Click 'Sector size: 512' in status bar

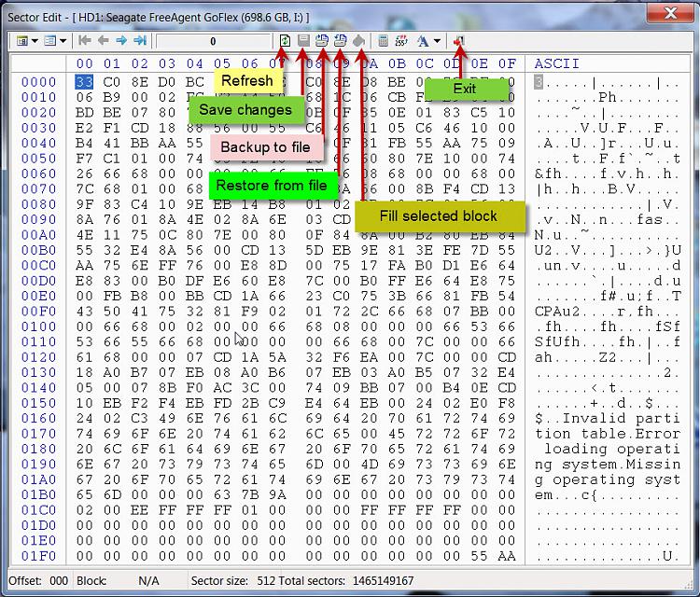tap(233, 580)
